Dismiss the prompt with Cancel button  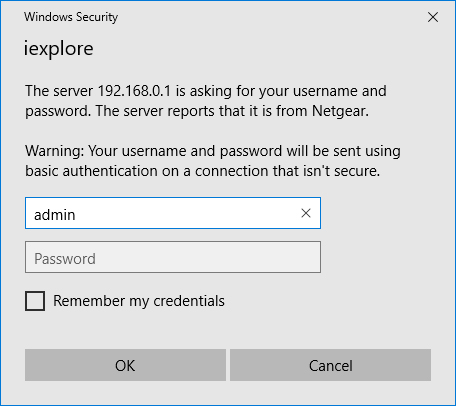pos(330,365)
